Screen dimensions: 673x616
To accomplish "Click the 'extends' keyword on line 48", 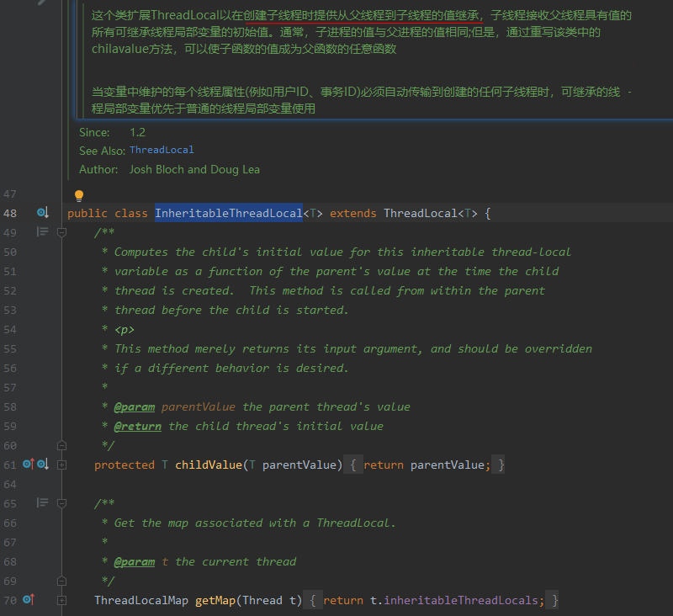I will click(352, 213).
